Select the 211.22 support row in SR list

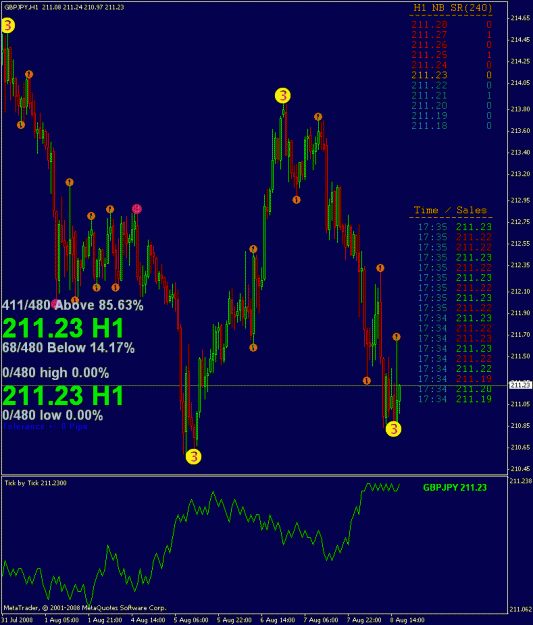451,85
